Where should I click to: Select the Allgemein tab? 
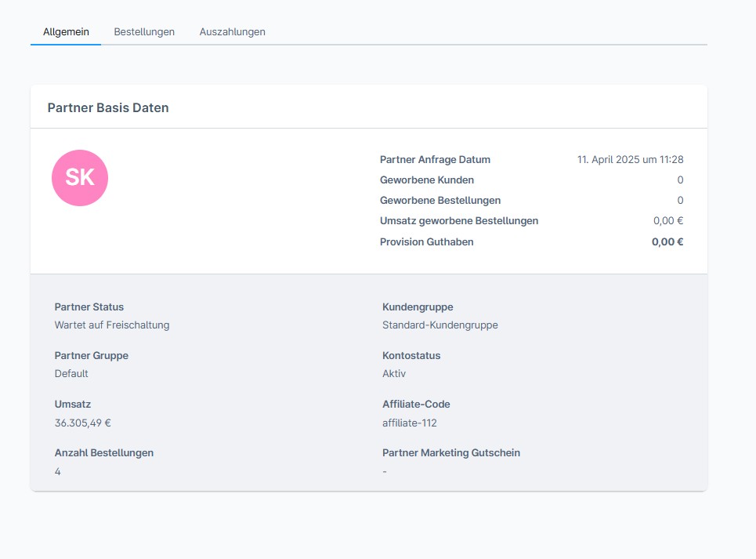[66, 32]
